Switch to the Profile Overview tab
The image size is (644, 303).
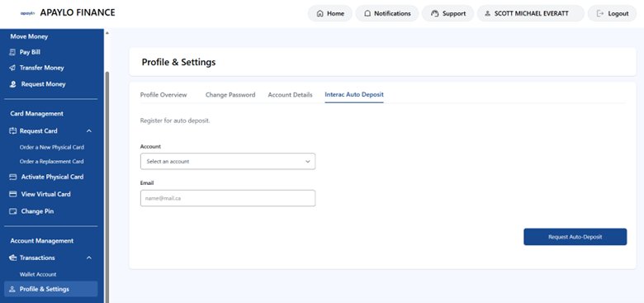163,95
